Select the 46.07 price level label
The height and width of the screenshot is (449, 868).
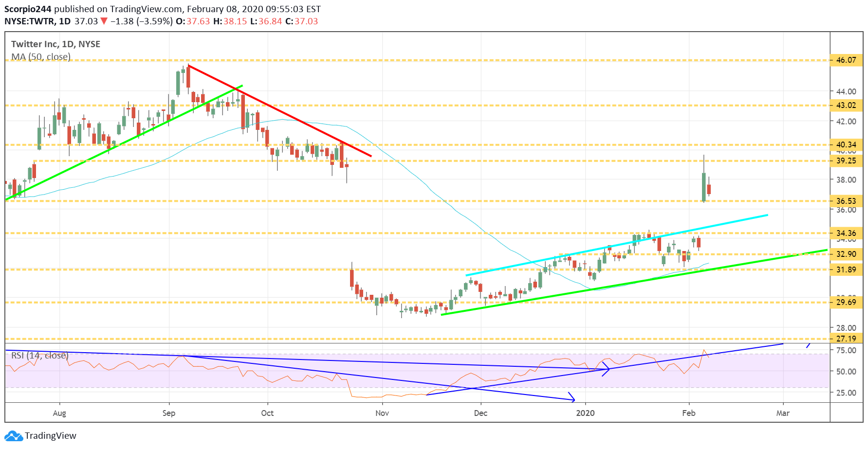tap(846, 60)
